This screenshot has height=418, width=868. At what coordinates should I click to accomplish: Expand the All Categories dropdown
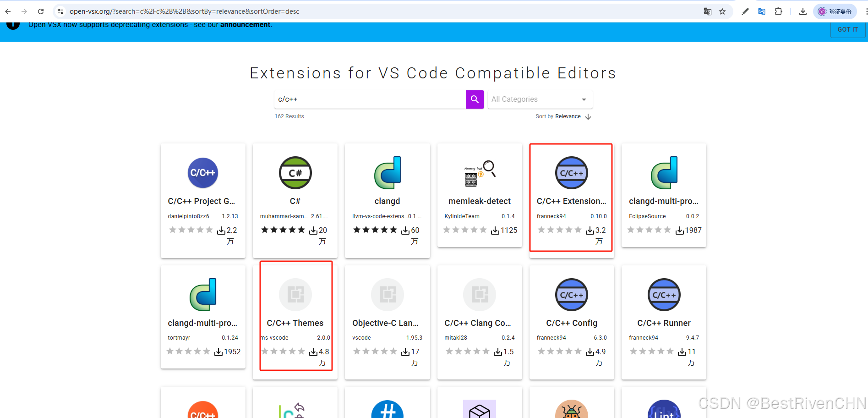[x=540, y=99]
